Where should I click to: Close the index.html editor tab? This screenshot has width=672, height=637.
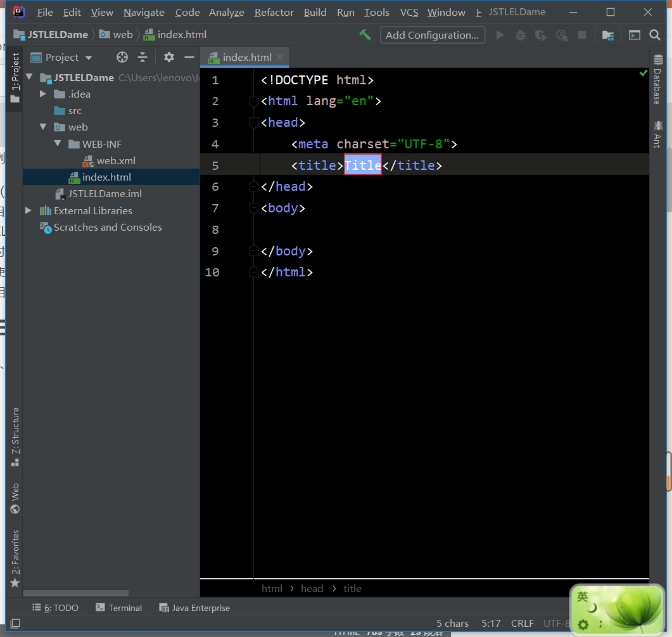pyautogui.click(x=280, y=57)
